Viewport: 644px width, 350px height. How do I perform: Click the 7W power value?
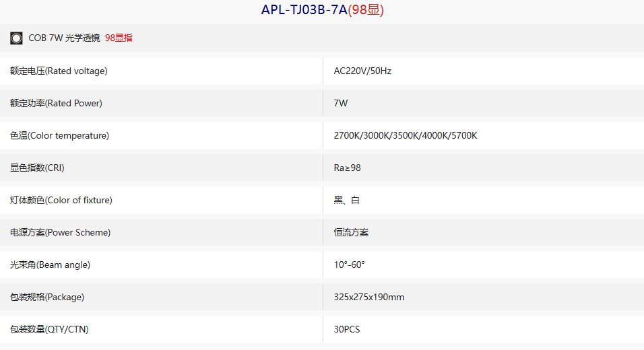[340, 103]
